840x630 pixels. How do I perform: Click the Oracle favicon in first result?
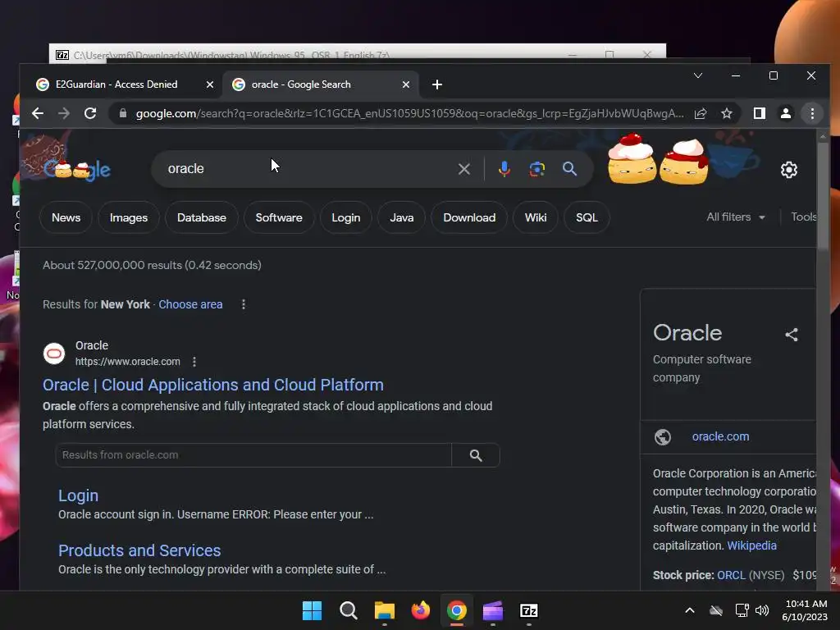point(53,354)
